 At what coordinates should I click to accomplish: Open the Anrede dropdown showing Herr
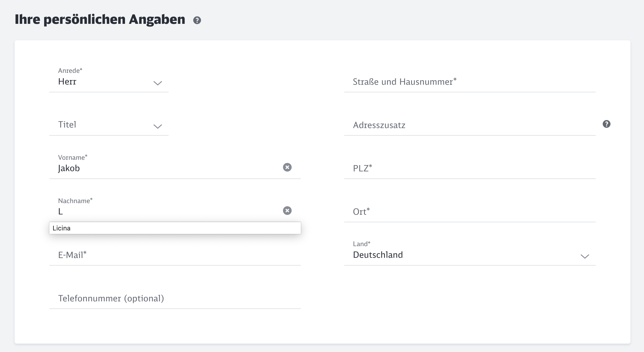pos(103,82)
